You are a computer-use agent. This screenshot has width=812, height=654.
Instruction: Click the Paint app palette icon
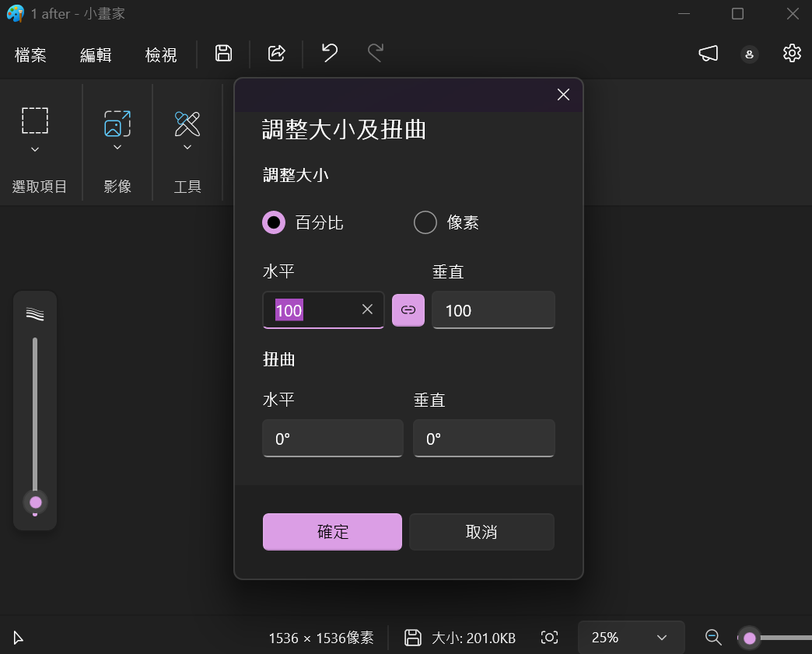coord(16,13)
